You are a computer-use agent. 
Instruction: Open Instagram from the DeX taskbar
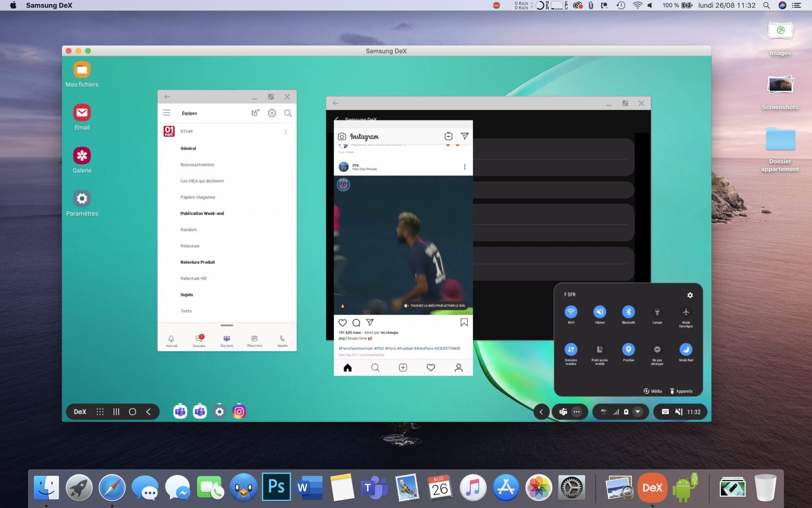tap(239, 412)
